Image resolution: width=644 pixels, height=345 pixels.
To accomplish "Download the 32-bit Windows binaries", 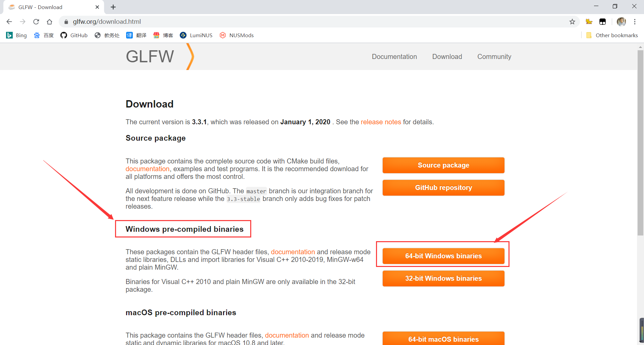I will point(443,278).
